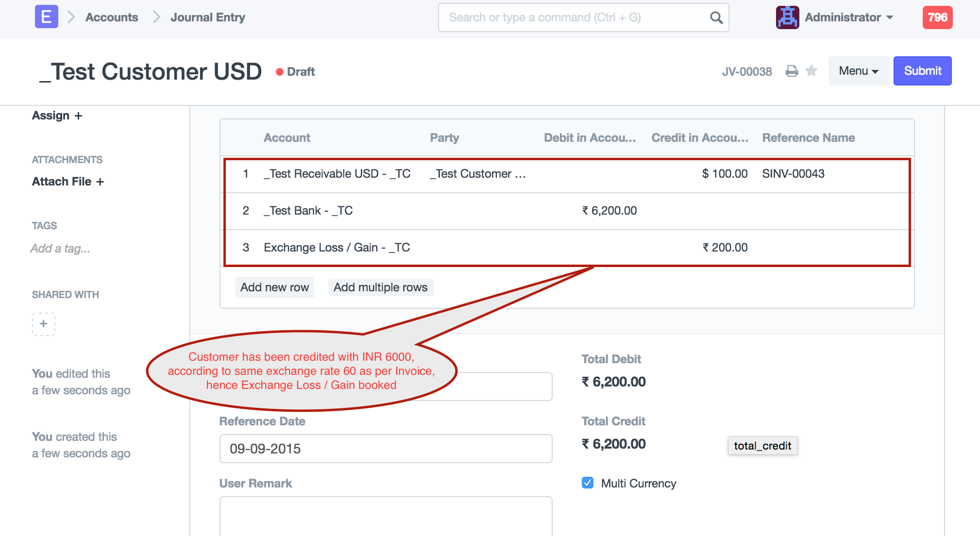Click Add multiple rows button
Image resolution: width=980 pixels, height=536 pixels.
[380, 287]
